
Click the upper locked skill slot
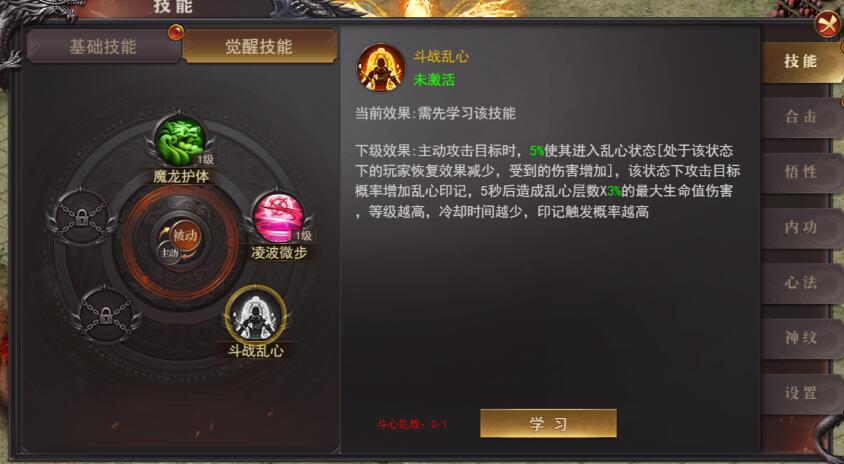pyautogui.click(x=82, y=217)
